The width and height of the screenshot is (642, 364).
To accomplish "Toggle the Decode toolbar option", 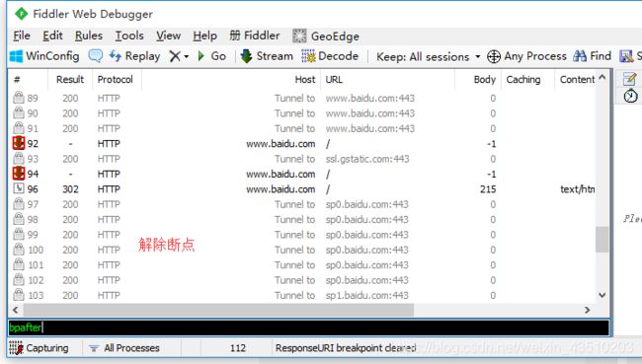I will 330,56.
